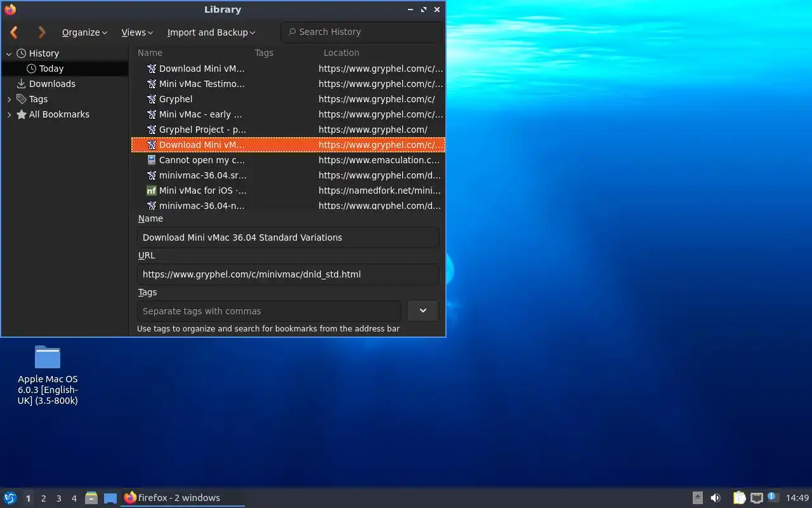The width and height of the screenshot is (812, 508).
Task: Select the highlighted Download Mini vM... row
Action: (x=288, y=145)
